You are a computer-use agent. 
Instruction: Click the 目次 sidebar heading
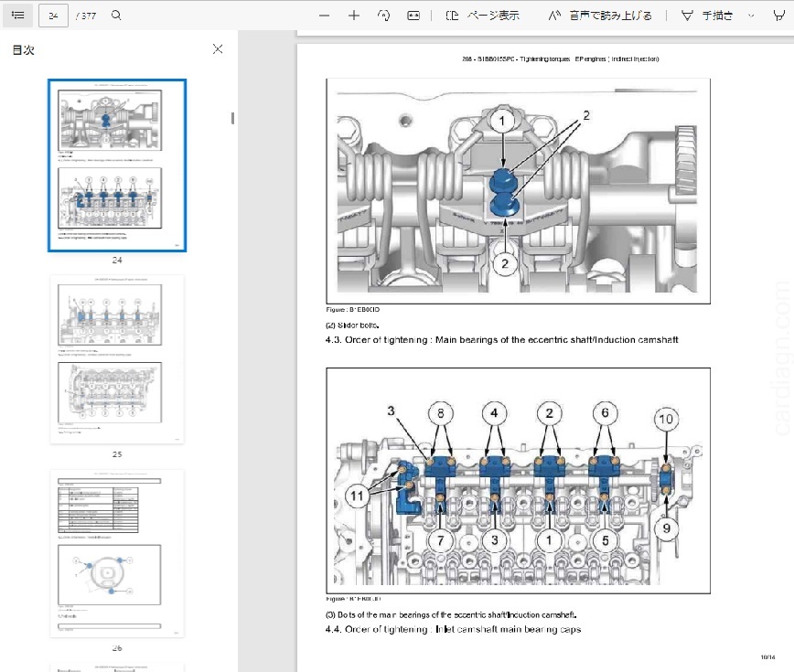click(x=23, y=49)
